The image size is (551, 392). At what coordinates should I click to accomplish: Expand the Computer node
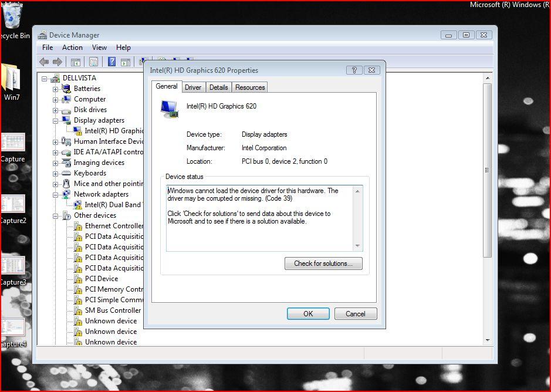coord(56,100)
